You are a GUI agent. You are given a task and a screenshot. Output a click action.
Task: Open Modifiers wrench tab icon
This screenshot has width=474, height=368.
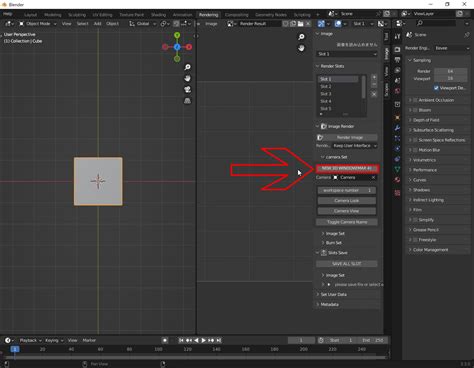click(397, 128)
